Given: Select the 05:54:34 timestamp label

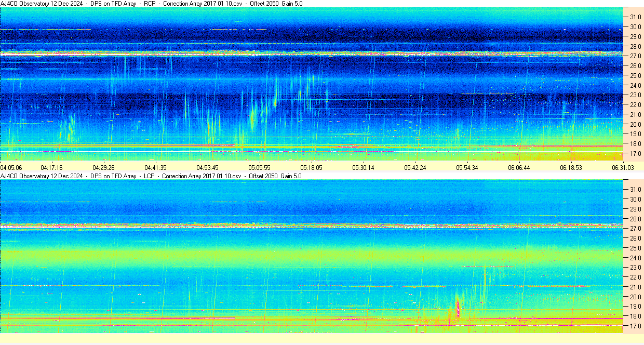Looking at the screenshot, I should point(467,168).
